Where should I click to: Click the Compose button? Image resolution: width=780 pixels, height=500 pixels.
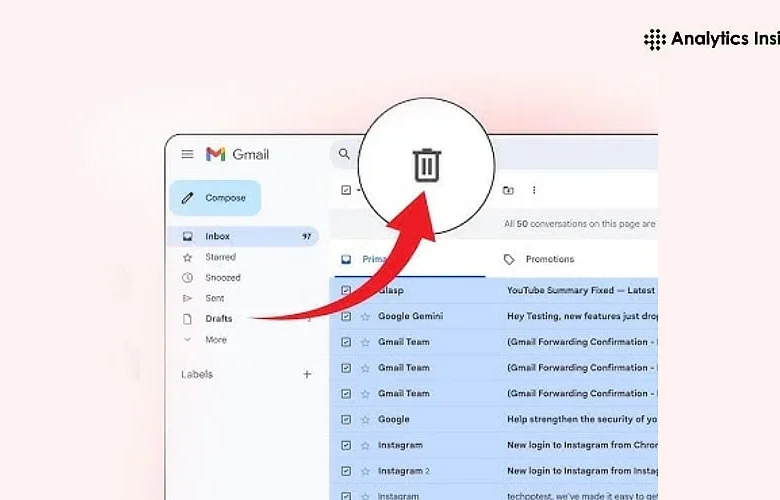tap(215, 198)
